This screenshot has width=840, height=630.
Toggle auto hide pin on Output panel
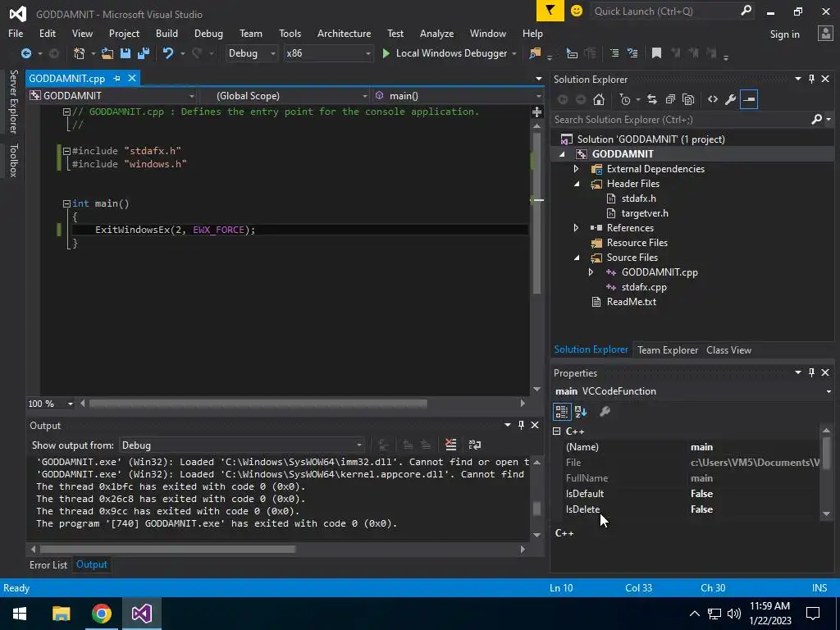(x=521, y=425)
